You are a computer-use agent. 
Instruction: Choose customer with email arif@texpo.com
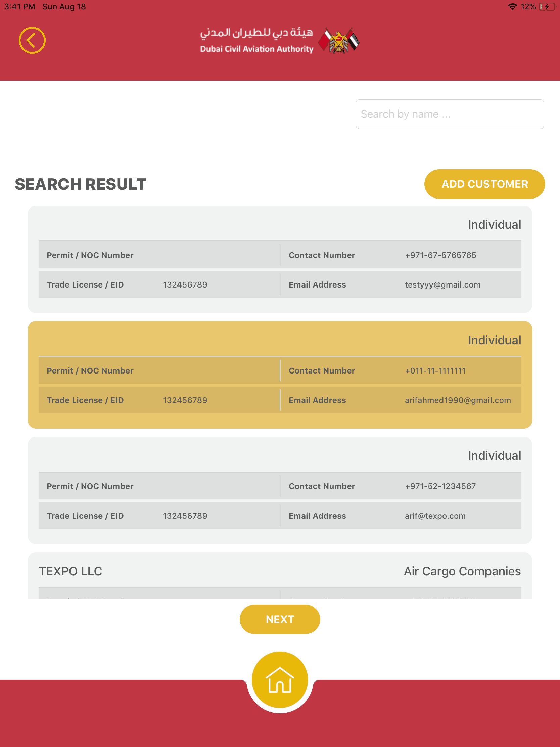point(279,490)
